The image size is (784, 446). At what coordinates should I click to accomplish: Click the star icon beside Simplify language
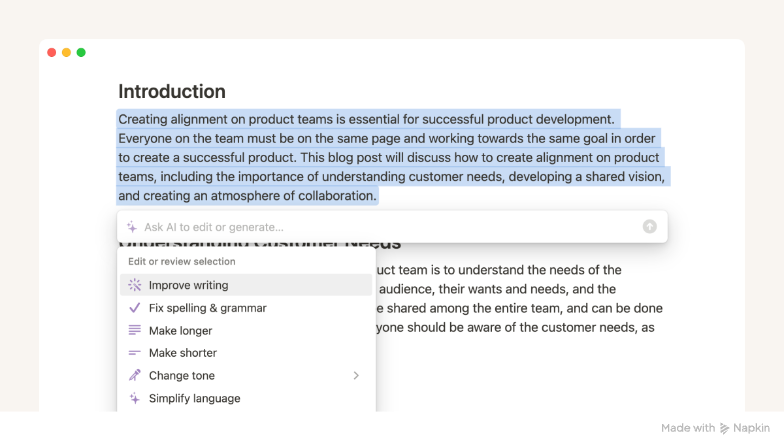pos(135,398)
